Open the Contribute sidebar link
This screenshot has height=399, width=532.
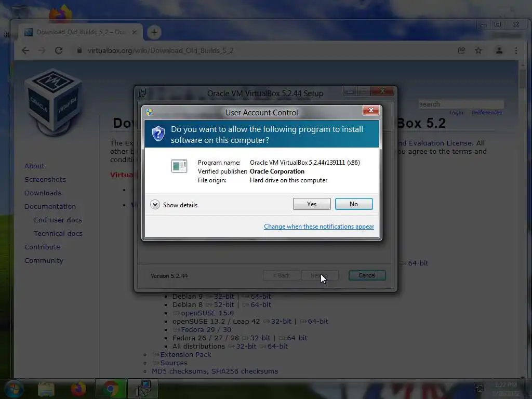click(x=43, y=247)
